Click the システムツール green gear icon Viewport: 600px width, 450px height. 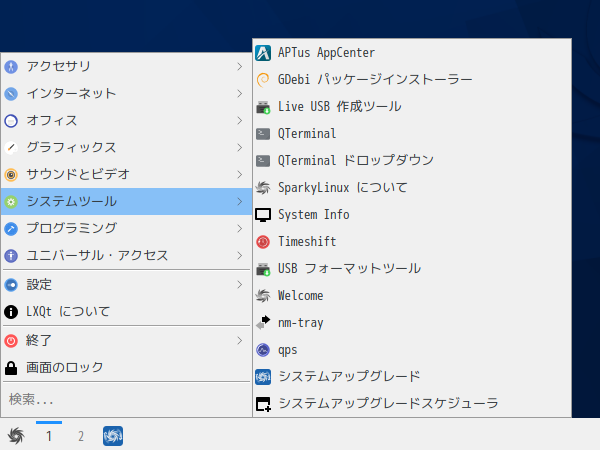click(x=11, y=202)
